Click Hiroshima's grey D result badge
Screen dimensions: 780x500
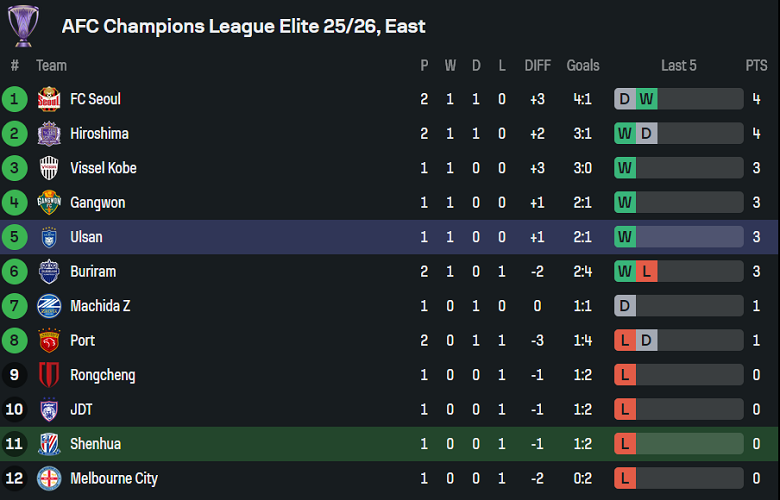647,134
